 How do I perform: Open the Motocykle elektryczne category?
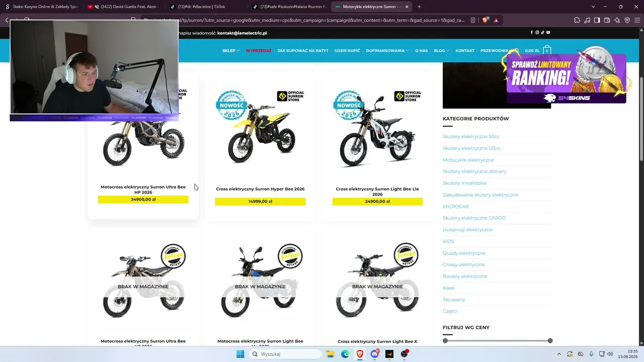468,160
